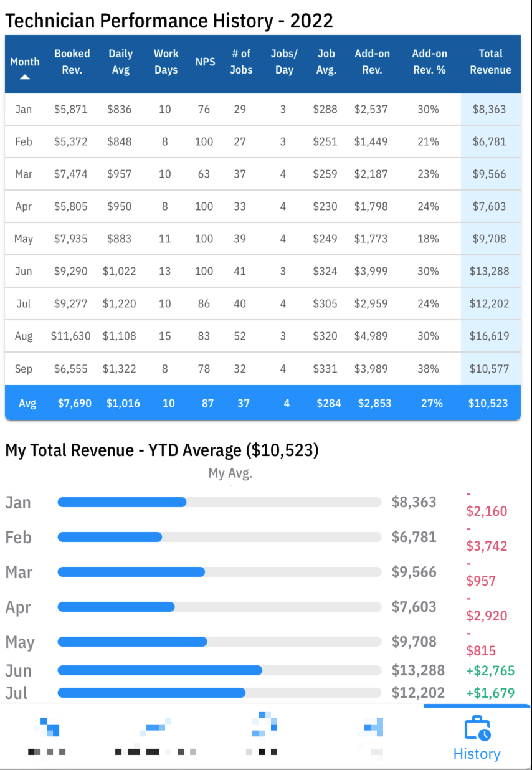Click the Aug total revenue cell $16,619

(x=490, y=336)
